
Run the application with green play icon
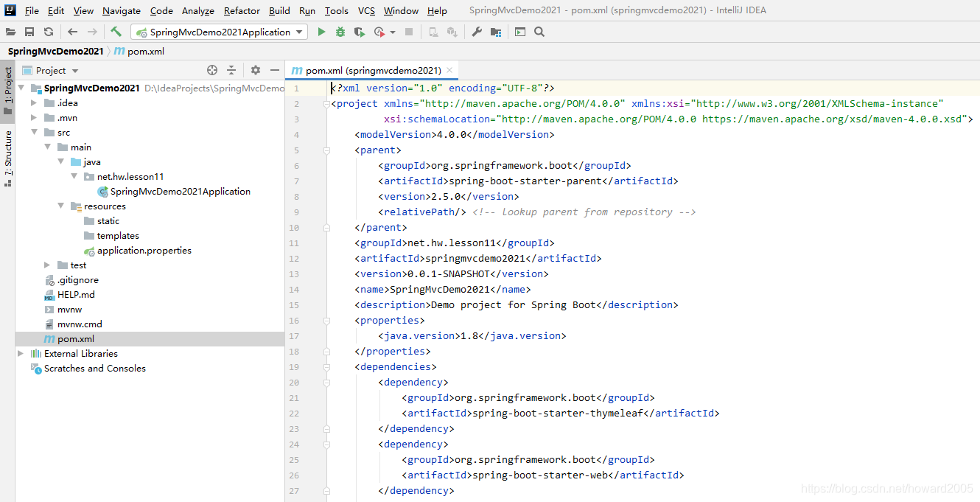pyautogui.click(x=321, y=32)
